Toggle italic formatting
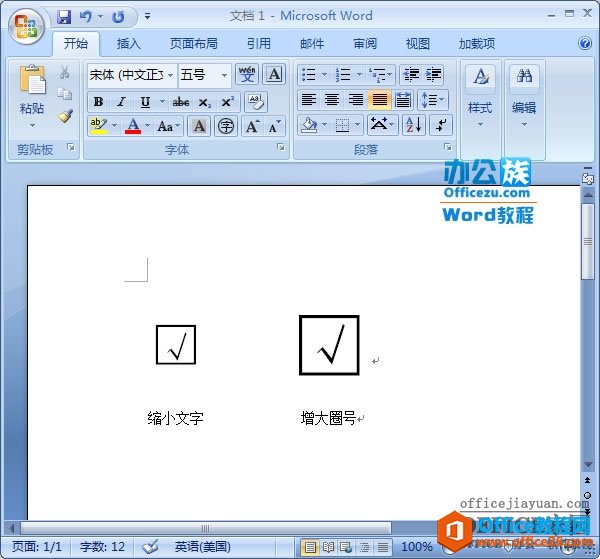The image size is (600, 559). point(121,102)
